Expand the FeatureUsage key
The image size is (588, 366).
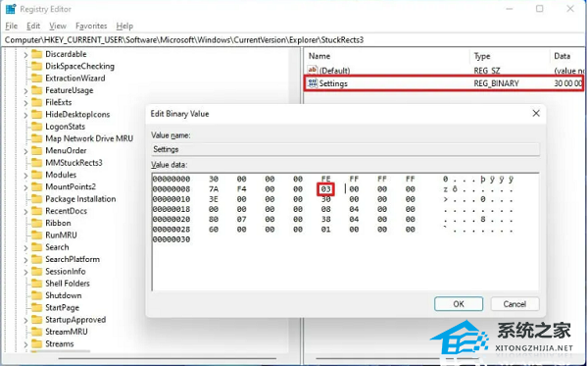coord(25,91)
